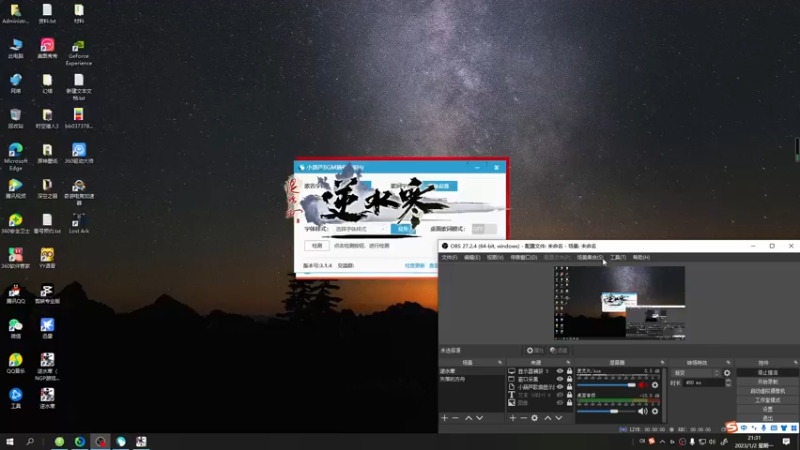Click 检测 button in 小葫芦 window

[317, 245]
